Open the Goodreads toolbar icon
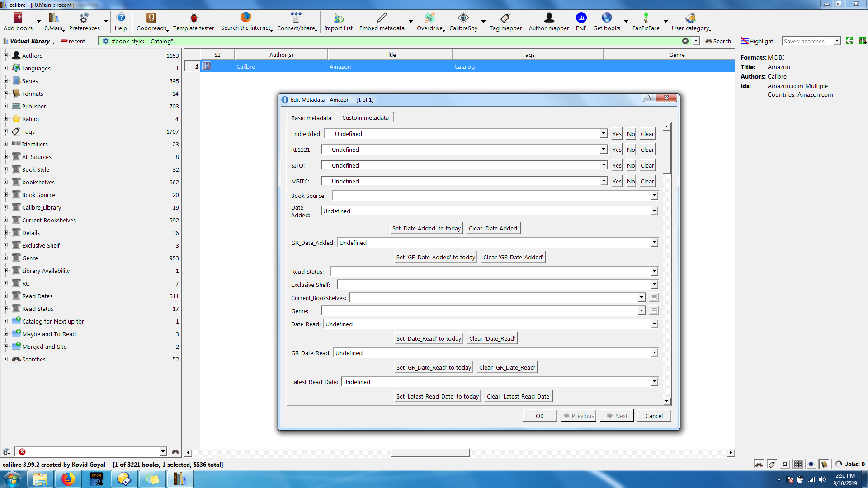Screen dimensions: 868x488 151,18
